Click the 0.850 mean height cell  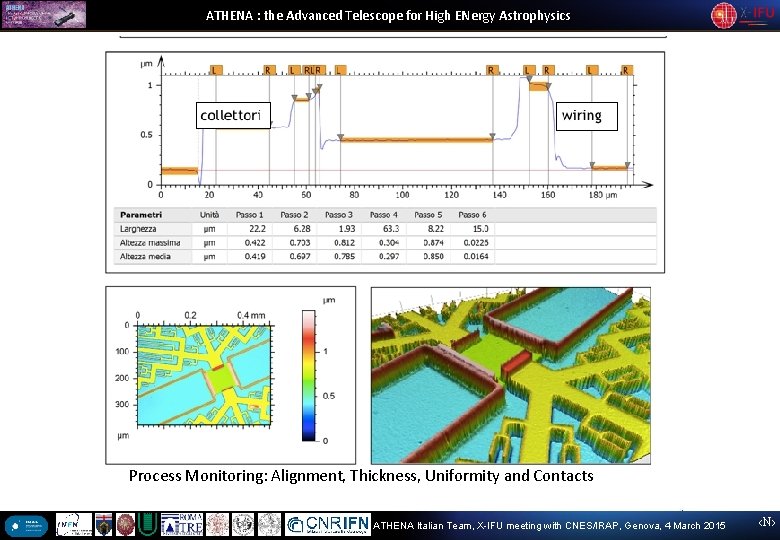tap(433, 257)
